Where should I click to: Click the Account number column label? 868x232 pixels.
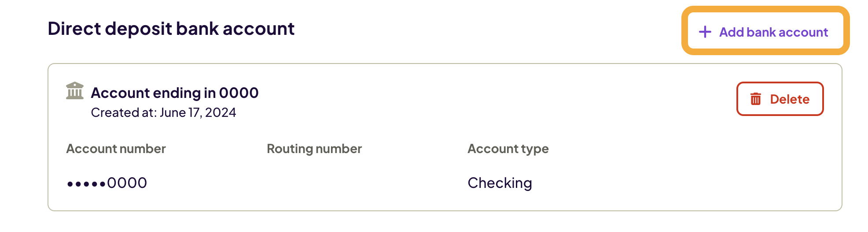(x=116, y=149)
